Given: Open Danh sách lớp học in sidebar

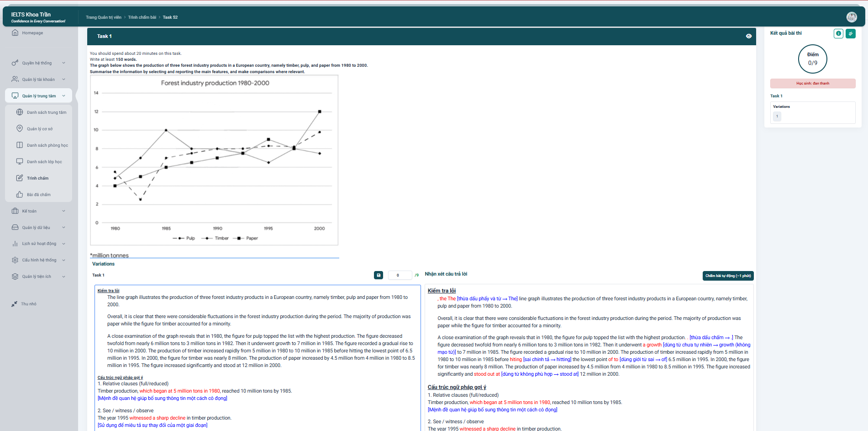Looking at the screenshot, I should 44,162.
